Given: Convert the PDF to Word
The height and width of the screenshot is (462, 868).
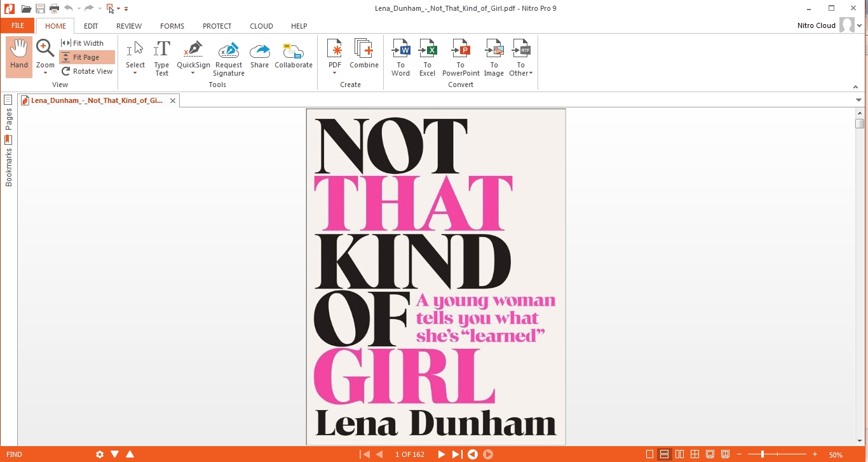Looking at the screenshot, I should pos(401,57).
